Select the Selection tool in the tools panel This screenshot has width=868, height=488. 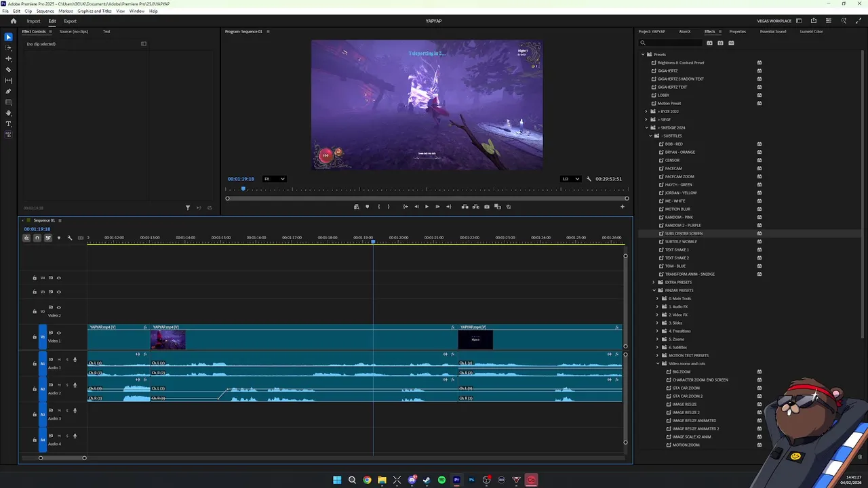click(8, 37)
